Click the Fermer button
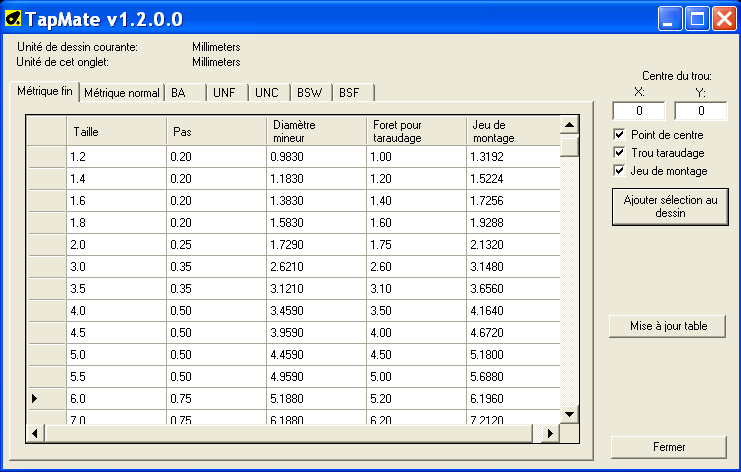Viewport: 741px width, 472px height. tap(669, 447)
